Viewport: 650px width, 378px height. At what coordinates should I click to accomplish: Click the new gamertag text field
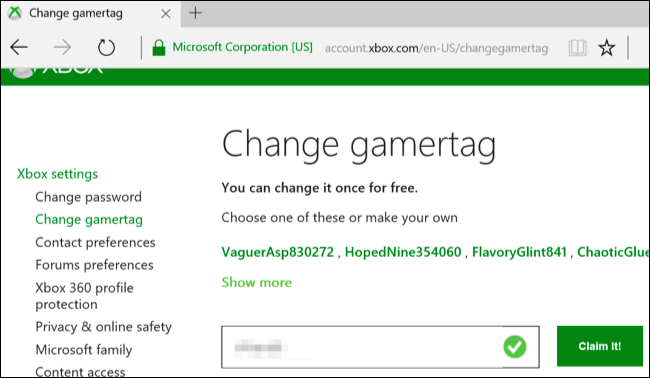click(380, 347)
